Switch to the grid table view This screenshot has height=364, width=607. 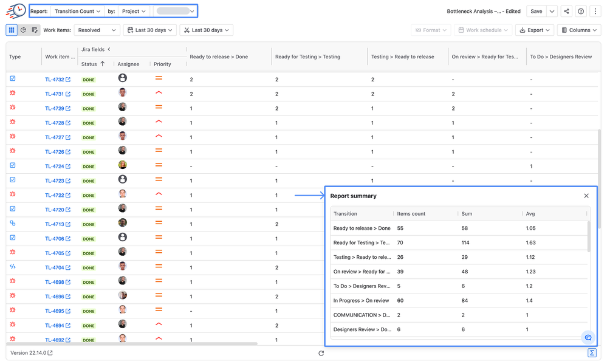12,30
